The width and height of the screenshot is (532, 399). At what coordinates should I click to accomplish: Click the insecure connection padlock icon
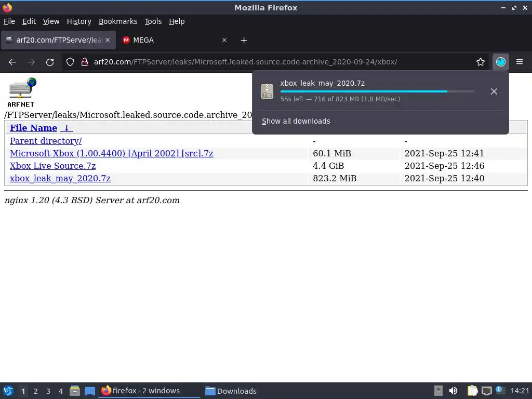(x=85, y=62)
